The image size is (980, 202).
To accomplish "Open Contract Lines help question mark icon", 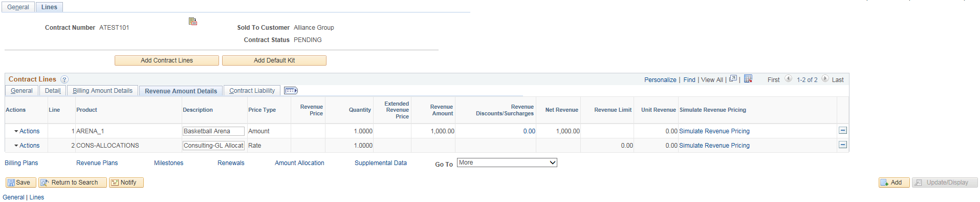I will click(x=64, y=79).
